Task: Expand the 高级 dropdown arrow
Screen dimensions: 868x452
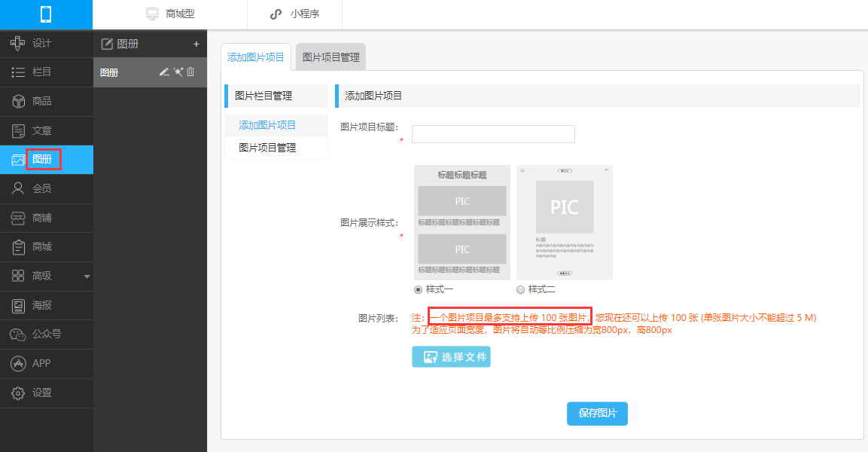Action: 87,276
